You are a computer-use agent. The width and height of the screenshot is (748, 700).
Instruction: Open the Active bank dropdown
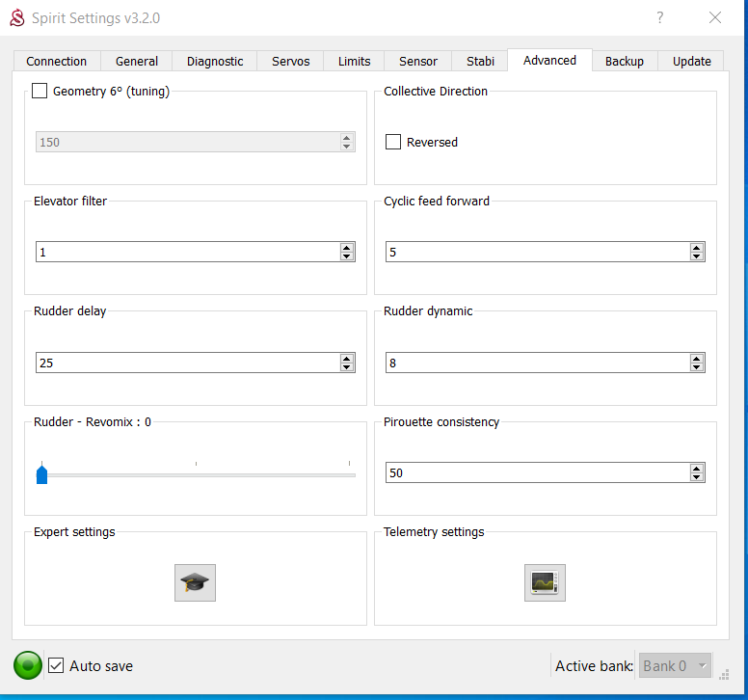(675, 665)
